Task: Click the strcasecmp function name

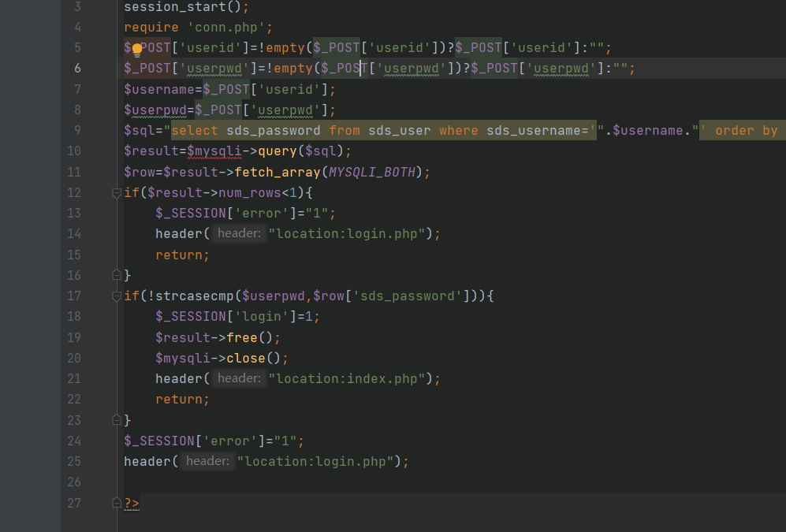Action: click(x=195, y=296)
